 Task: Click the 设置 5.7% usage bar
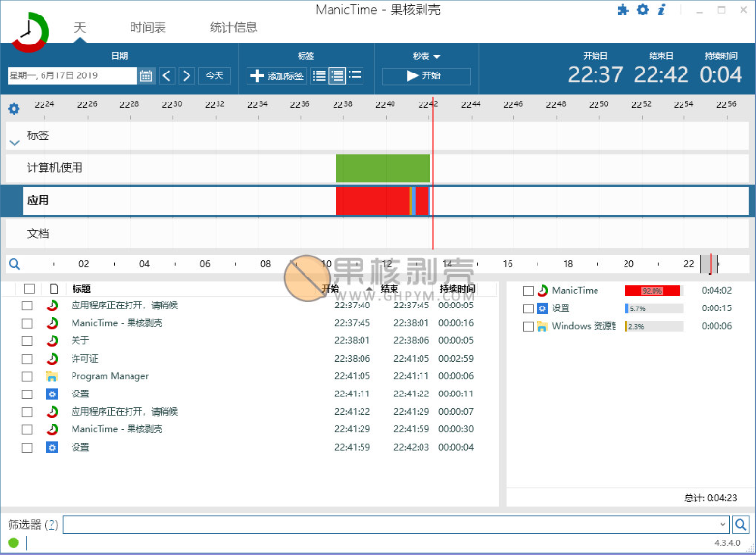654,308
